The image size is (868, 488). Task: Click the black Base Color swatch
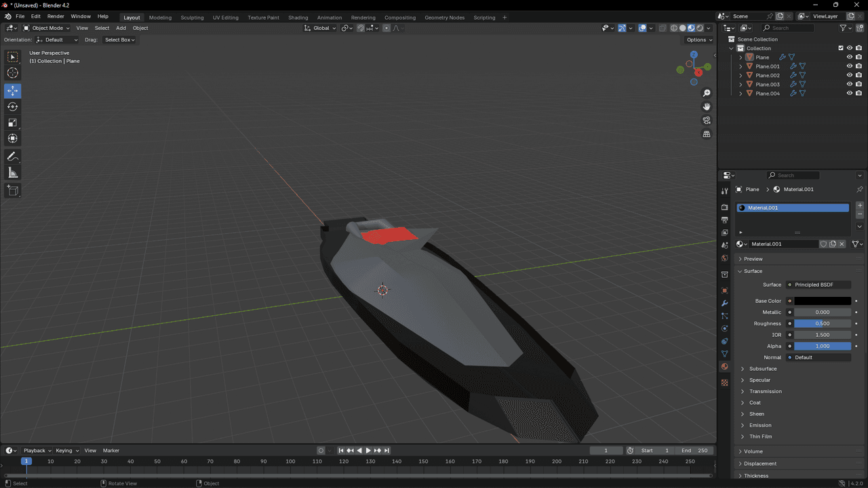click(x=822, y=301)
